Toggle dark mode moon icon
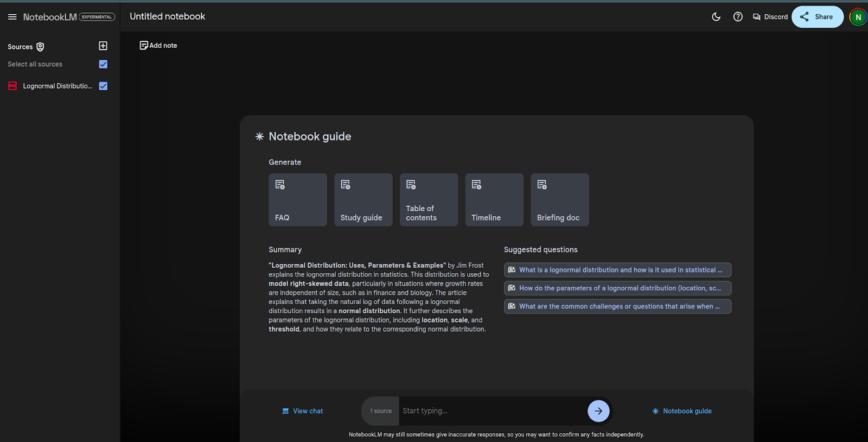Image resolution: width=868 pixels, height=442 pixels. click(716, 17)
